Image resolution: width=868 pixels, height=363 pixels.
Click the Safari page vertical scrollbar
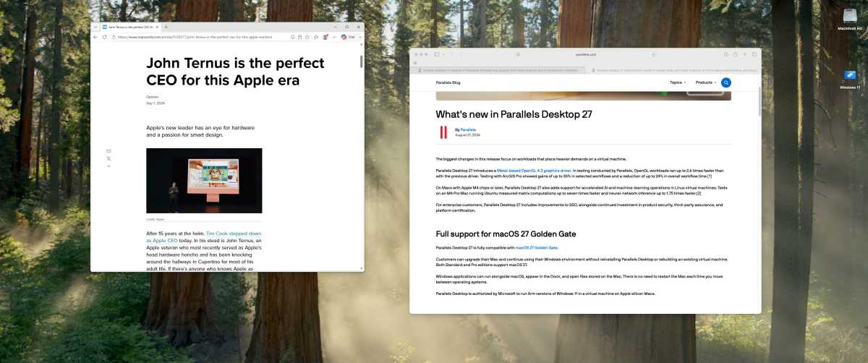coord(759,101)
